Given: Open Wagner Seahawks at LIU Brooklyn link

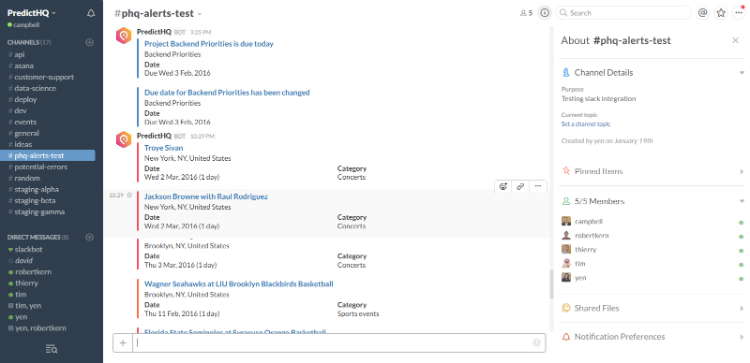Looking at the screenshot, I should pyautogui.click(x=239, y=284).
